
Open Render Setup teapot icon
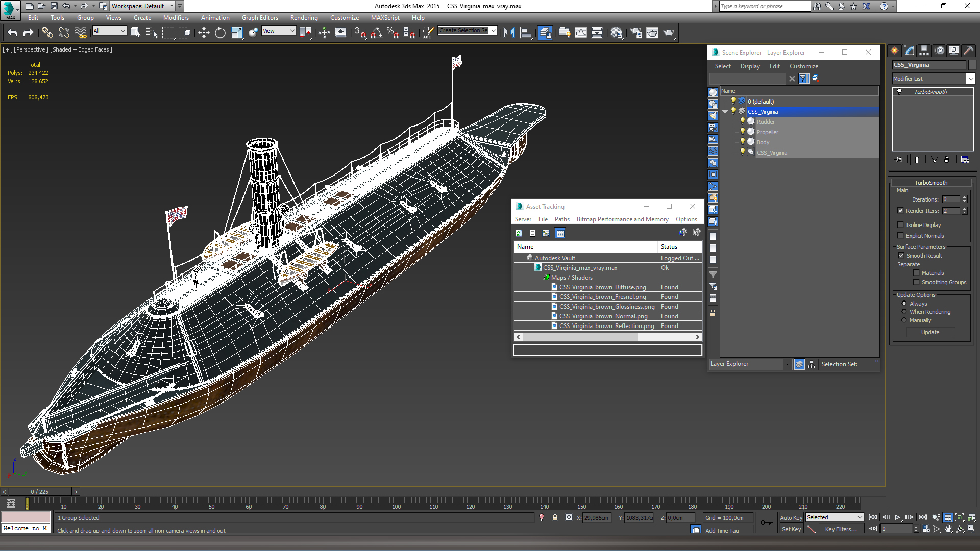(636, 33)
